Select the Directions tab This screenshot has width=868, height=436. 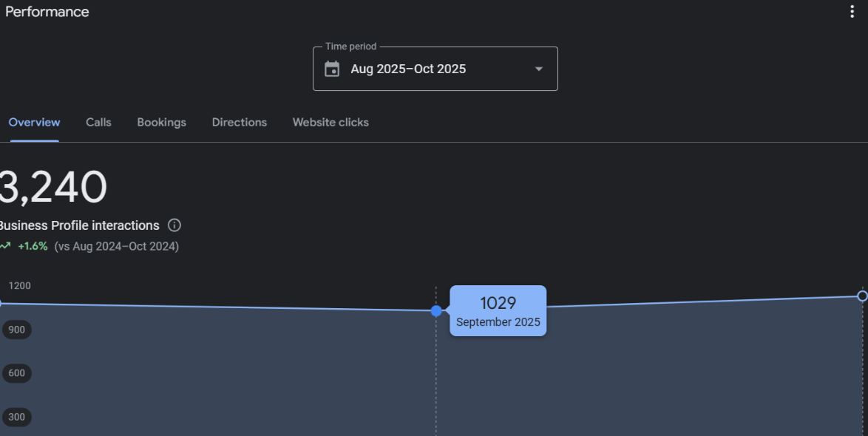tap(239, 123)
